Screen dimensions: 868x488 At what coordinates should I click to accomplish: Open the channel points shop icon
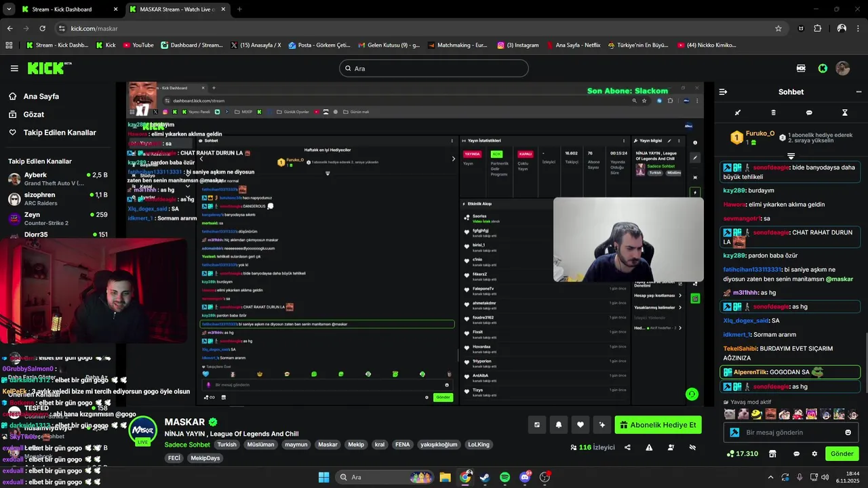[x=772, y=453]
